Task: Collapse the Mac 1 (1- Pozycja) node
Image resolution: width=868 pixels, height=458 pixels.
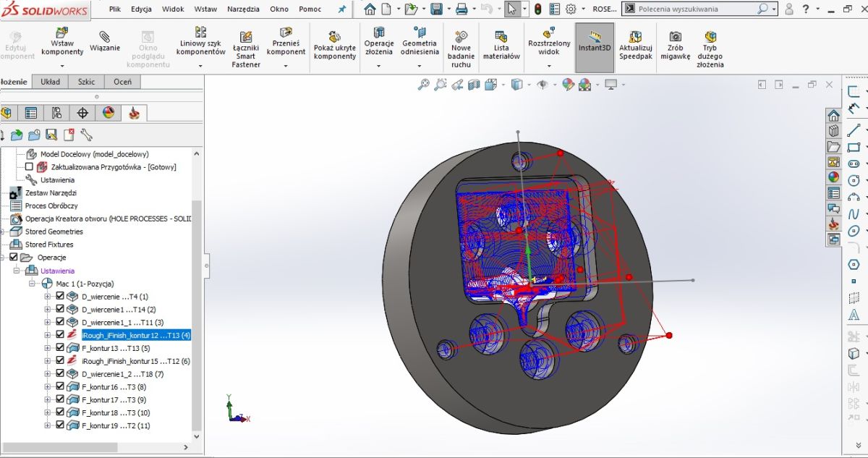Action: [33, 284]
